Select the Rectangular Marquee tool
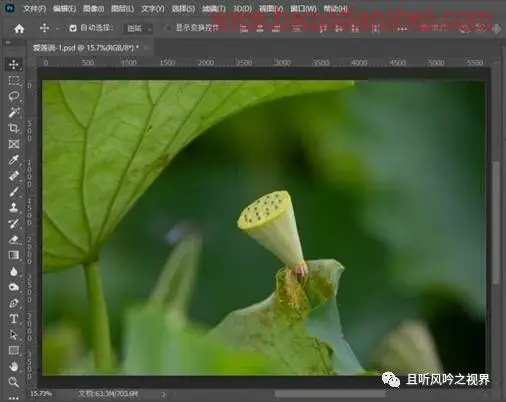The width and height of the screenshot is (506, 402). tap(14, 80)
